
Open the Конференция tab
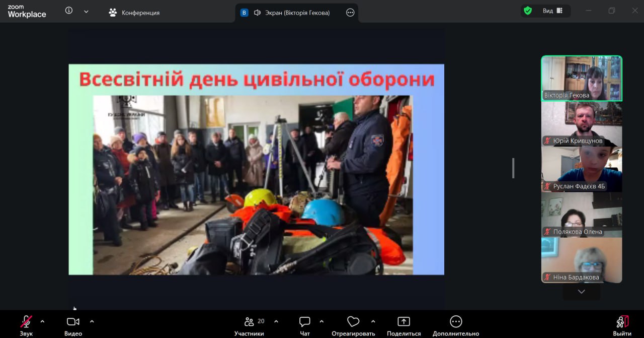click(x=134, y=13)
